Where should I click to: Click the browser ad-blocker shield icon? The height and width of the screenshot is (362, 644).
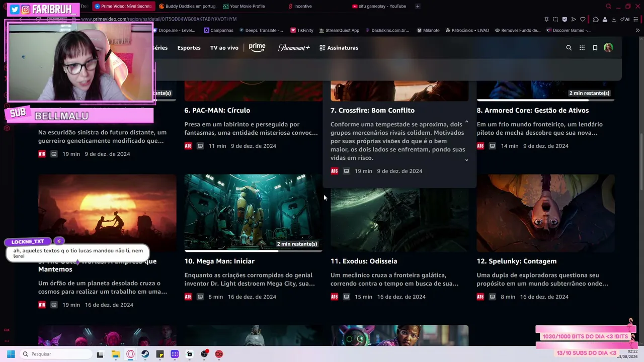click(x=565, y=19)
